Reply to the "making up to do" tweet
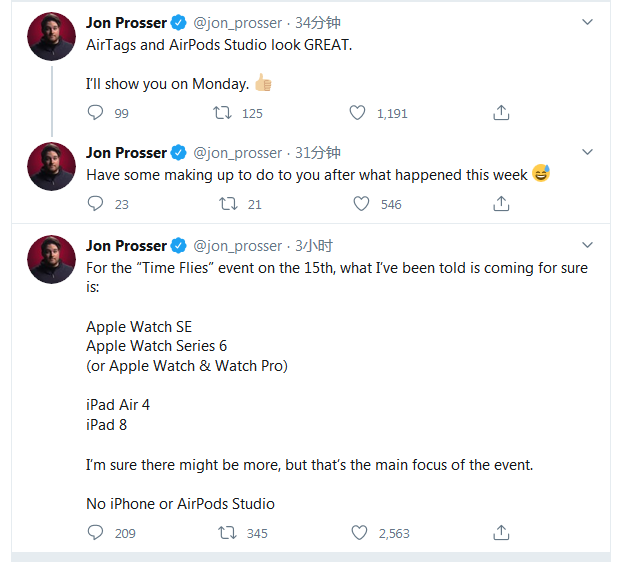 point(96,204)
